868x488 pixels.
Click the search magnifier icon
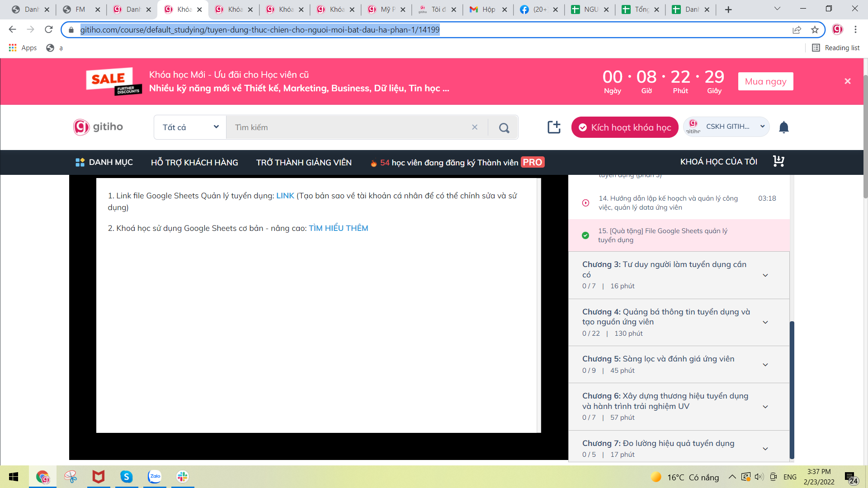click(504, 128)
